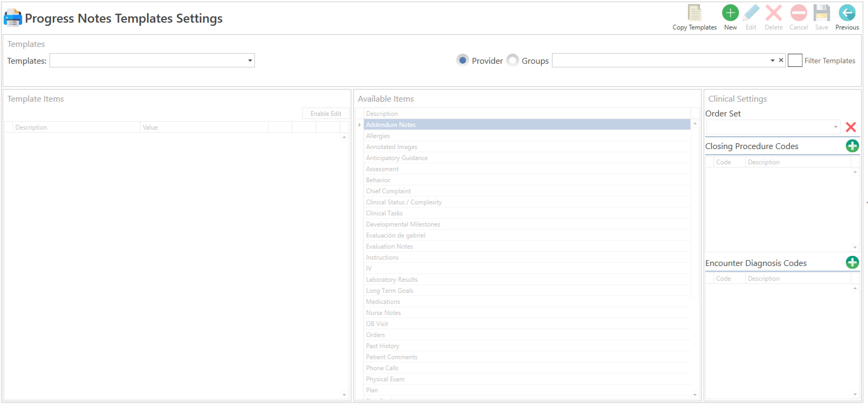Click the Save floppy disk icon
This screenshot has width=868, height=405.
pyautogui.click(x=821, y=13)
